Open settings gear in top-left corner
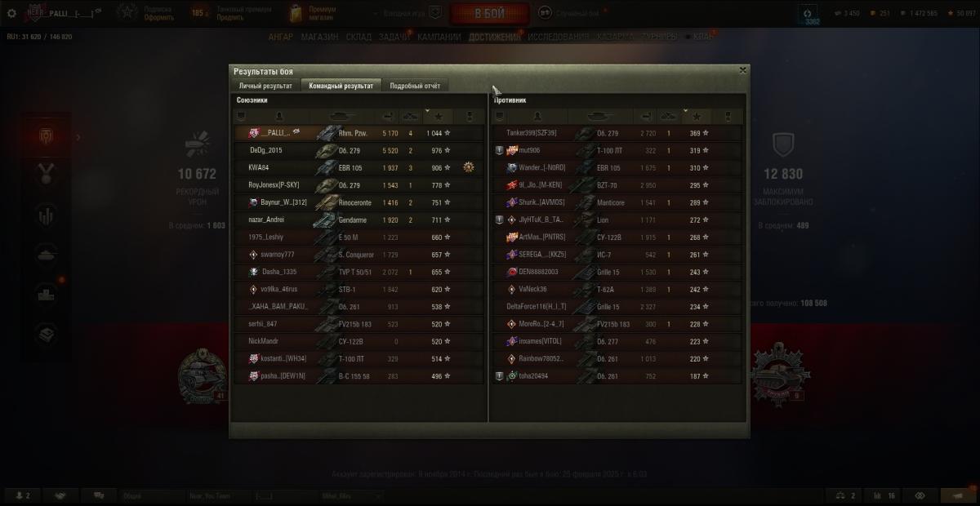This screenshot has height=506, width=980. [11, 13]
